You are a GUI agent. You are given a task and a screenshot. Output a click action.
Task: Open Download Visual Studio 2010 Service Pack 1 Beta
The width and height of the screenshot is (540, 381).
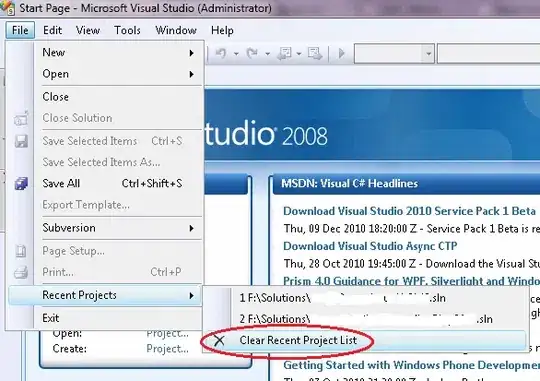pos(409,211)
